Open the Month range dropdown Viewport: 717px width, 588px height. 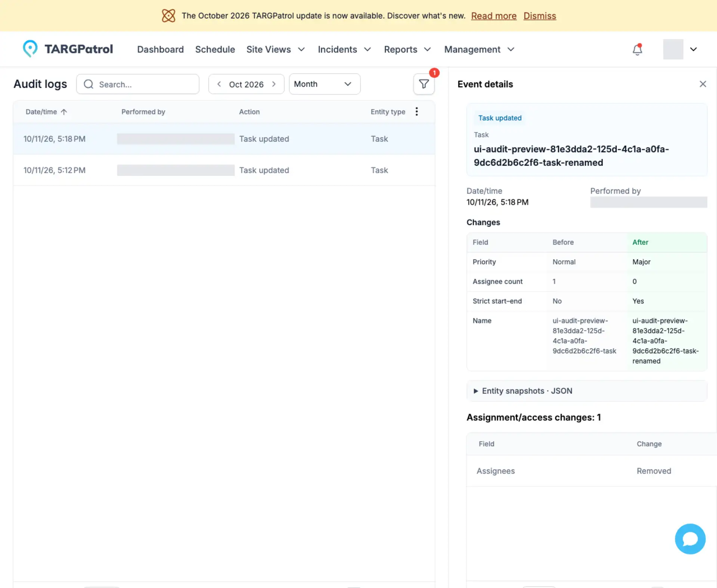point(325,84)
